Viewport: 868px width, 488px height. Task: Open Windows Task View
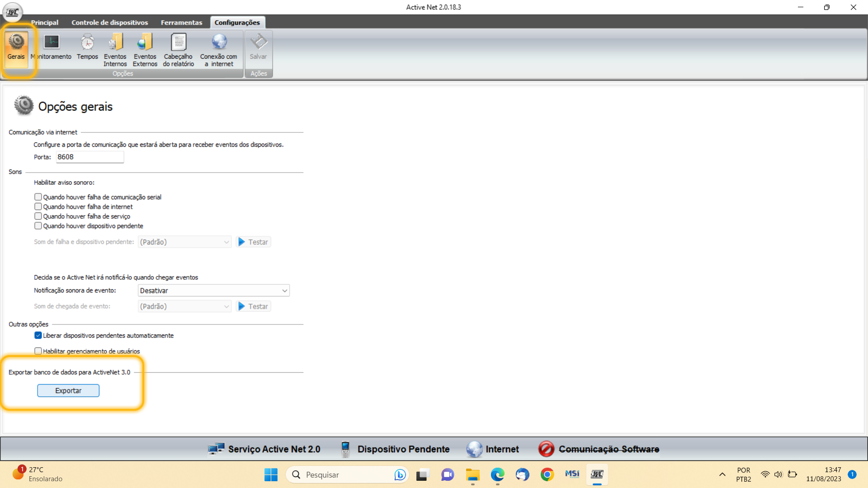(422, 475)
